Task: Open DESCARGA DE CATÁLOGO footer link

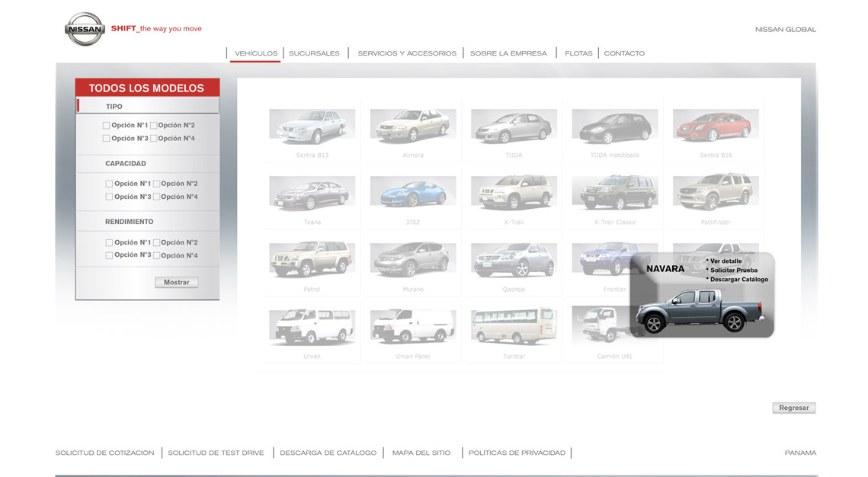Action: [x=328, y=453]
